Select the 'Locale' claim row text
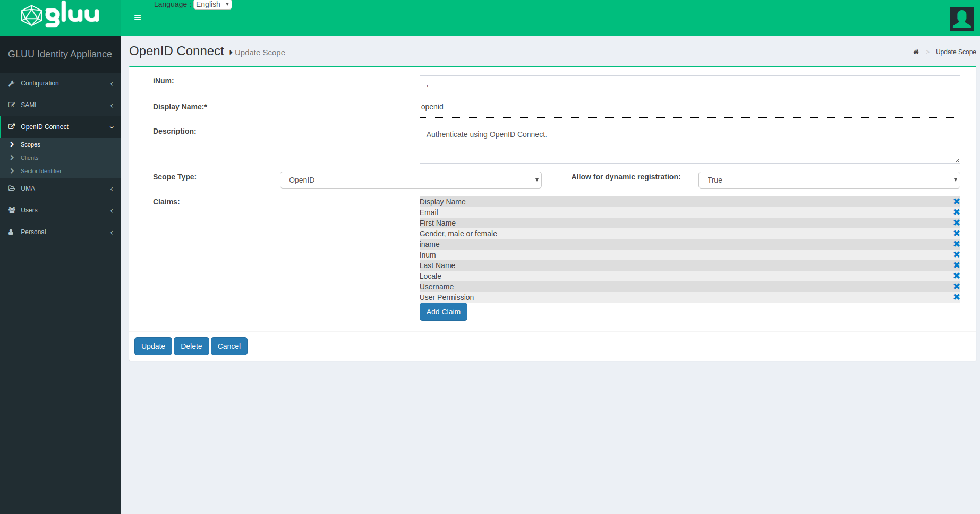This screenshot has width=980, height=514. (x=430, y=276)
